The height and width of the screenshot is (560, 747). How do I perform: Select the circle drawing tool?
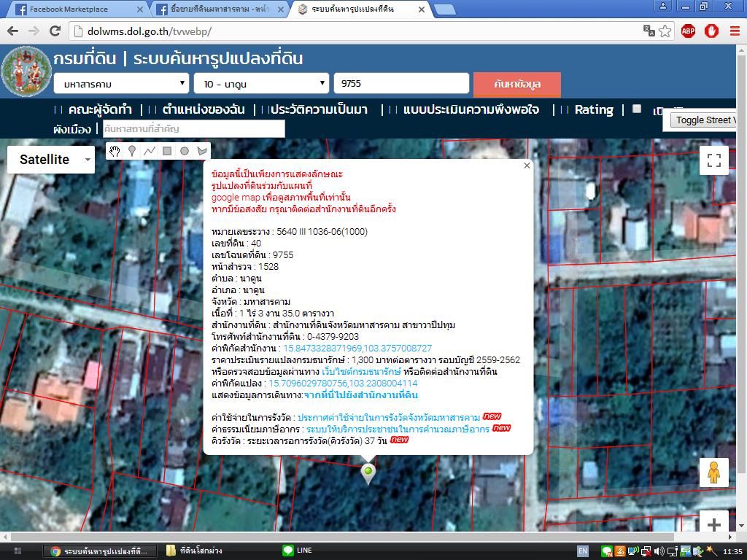[185, 151]
